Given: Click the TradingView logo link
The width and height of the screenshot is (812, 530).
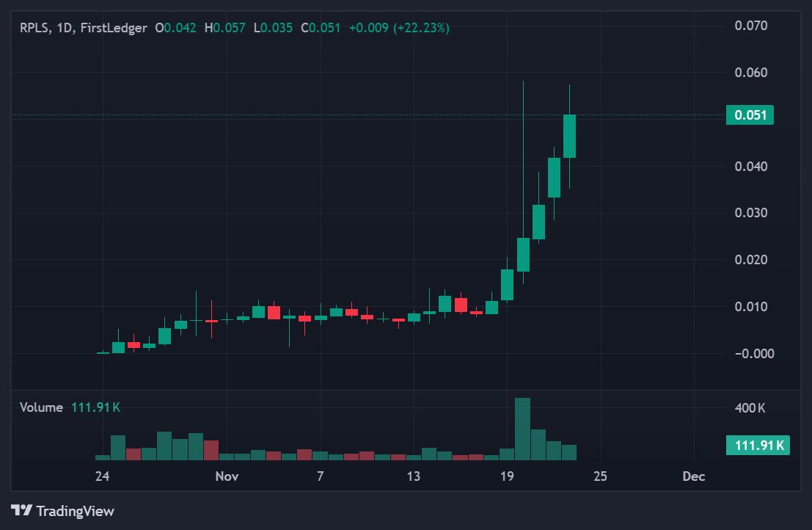Looking at the screenshot, I should [62, 511].
